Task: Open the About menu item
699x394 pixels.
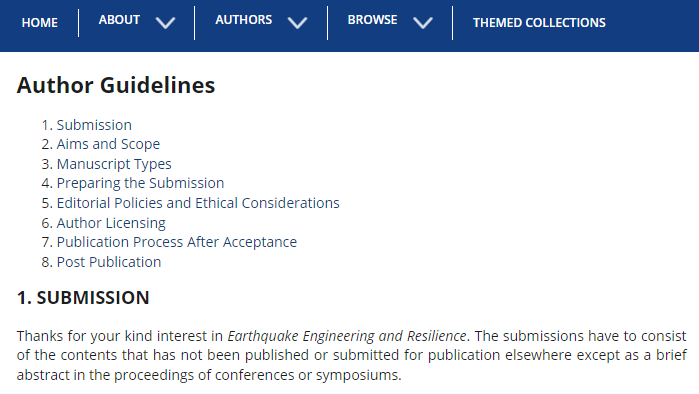Action: 119,20
